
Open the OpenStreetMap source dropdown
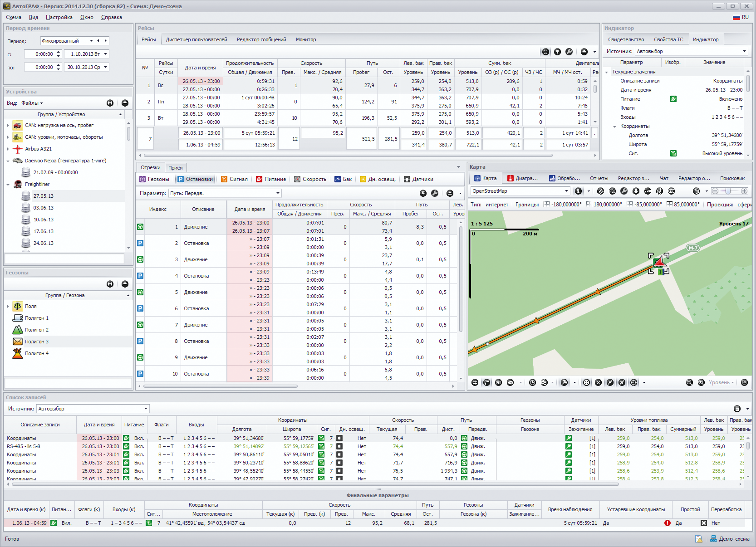coord(566,191)
